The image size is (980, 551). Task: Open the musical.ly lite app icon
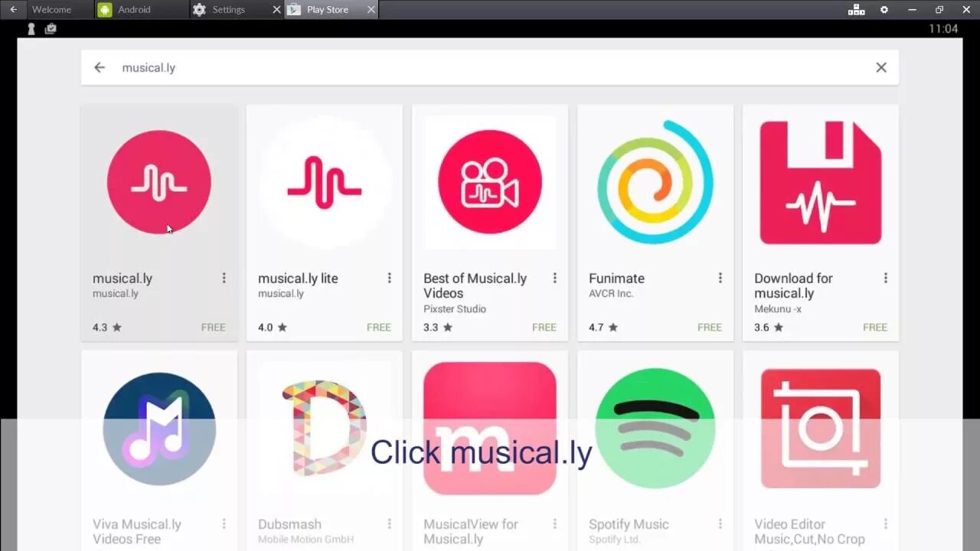coord(325,182)
